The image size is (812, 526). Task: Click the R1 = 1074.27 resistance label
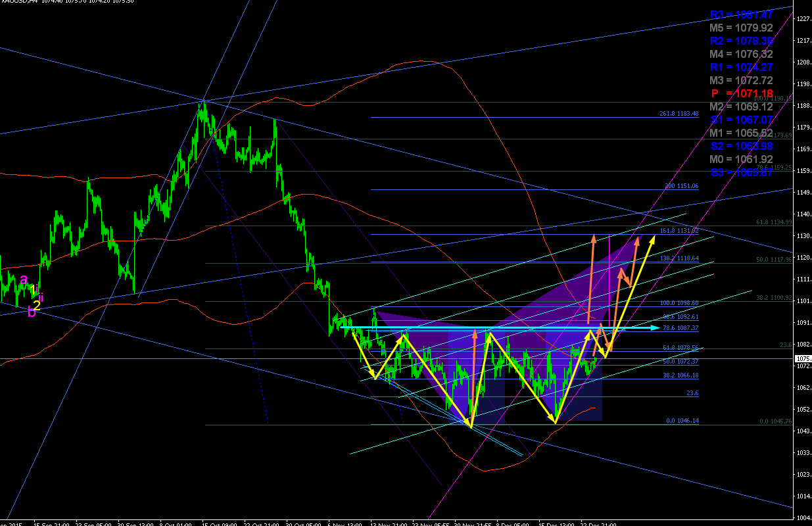[741, 67]
